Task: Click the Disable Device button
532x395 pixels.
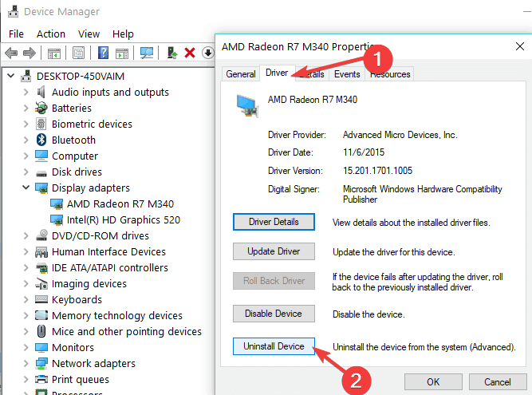Action: click(274, 314)
